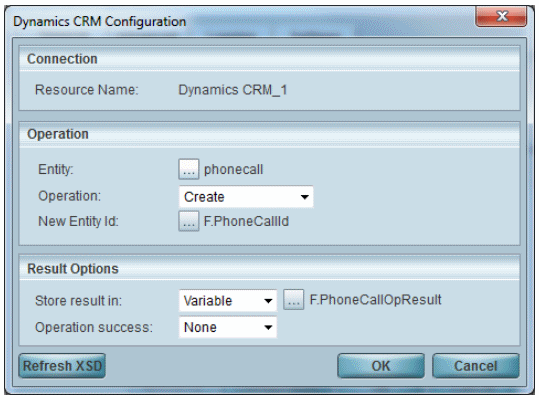Click the dropdown arrow beside Create
The image size is (539, 400).
[x=304, y=197]
